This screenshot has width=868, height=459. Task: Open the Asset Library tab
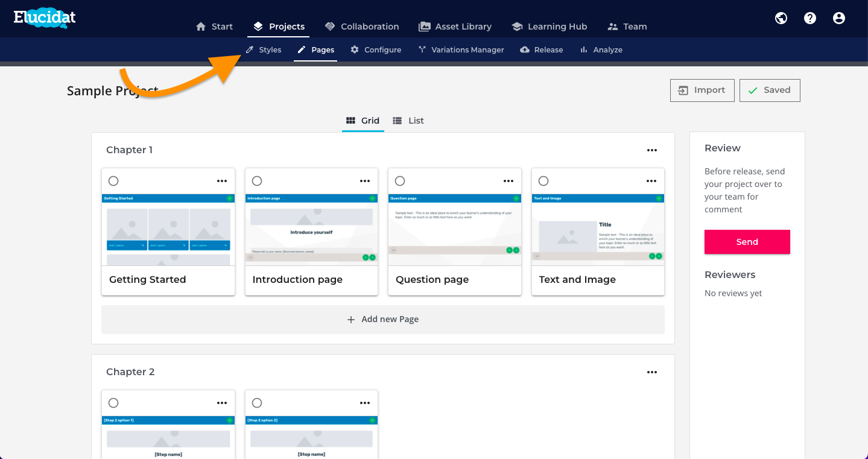pyautogui.click(x=455, y=27)
